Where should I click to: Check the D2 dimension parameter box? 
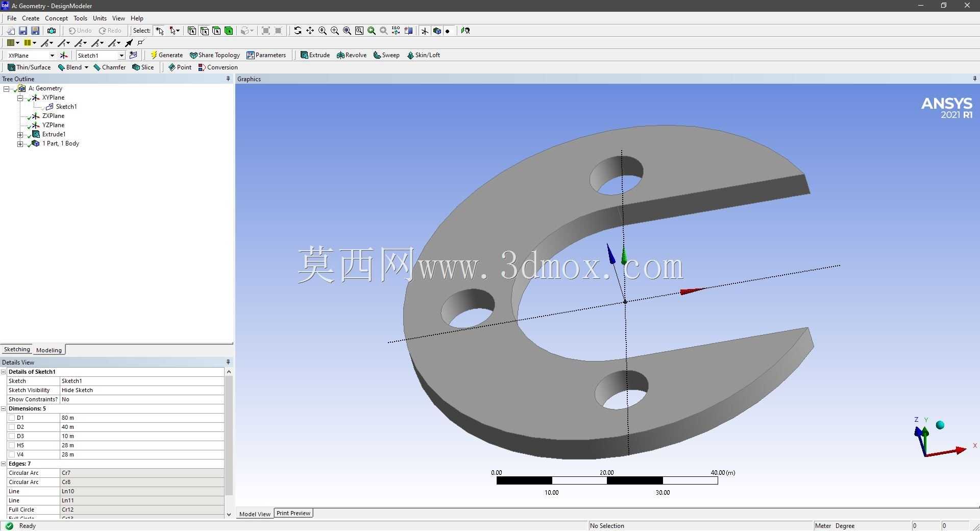(x=12, y=427)
